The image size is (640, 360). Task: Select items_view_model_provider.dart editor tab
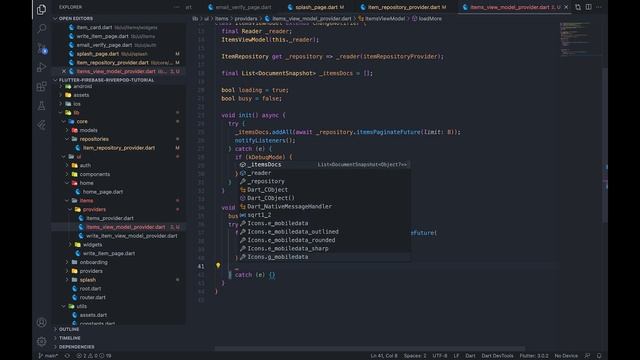(510, 7)
